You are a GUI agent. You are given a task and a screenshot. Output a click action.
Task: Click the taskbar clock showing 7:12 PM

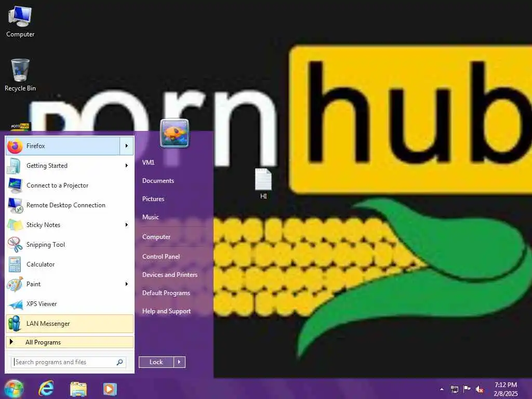[x=506, y=385]
